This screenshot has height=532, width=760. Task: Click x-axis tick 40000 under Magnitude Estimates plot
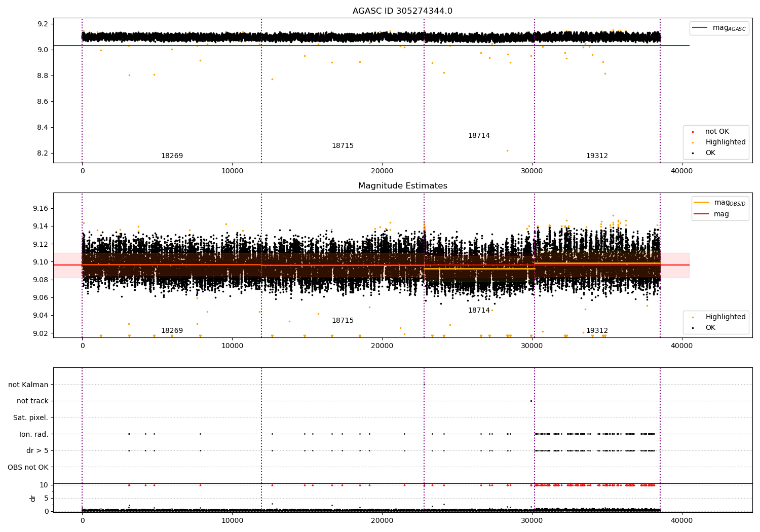(x=681, y=346)
